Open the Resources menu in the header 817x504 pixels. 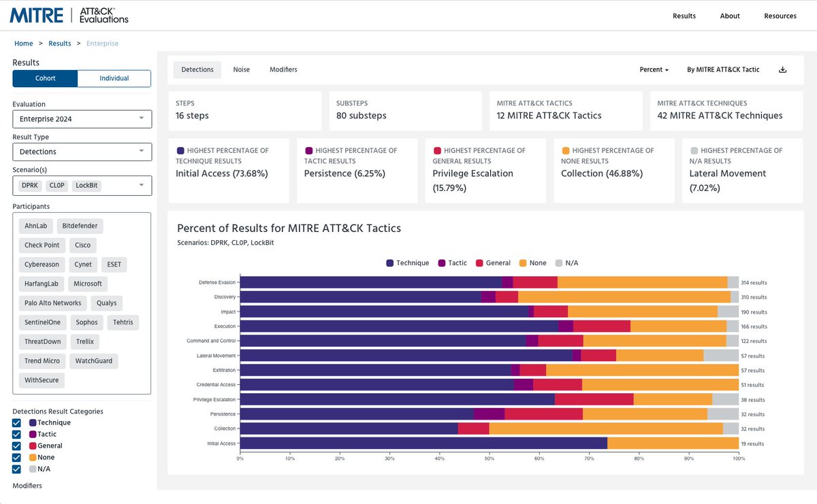point(780,16)
